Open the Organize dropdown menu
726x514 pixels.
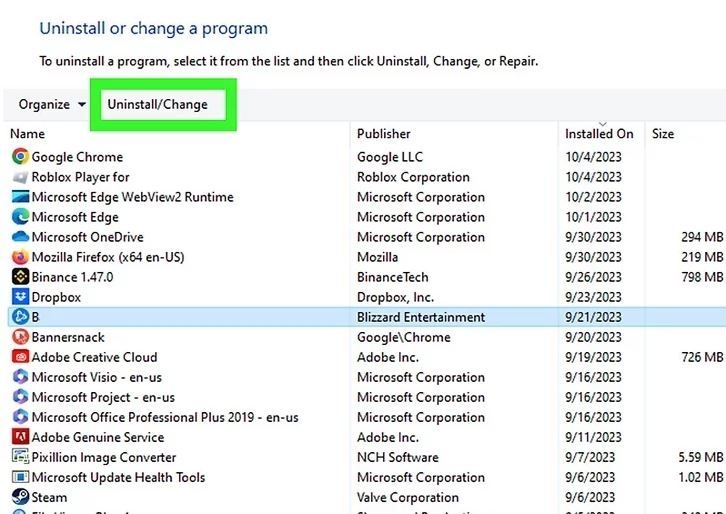point(52,104)
